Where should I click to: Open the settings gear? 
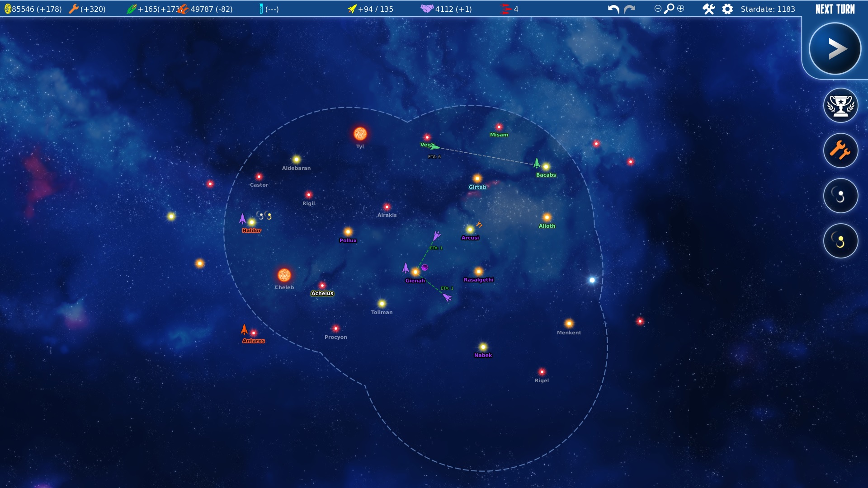(727, 9)
